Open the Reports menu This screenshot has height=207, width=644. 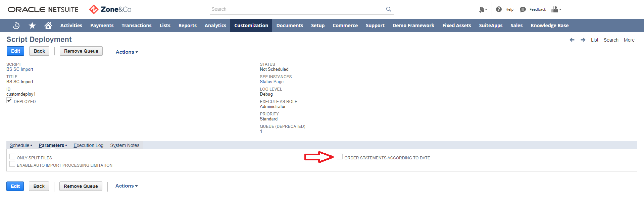[x=188, y=25]
